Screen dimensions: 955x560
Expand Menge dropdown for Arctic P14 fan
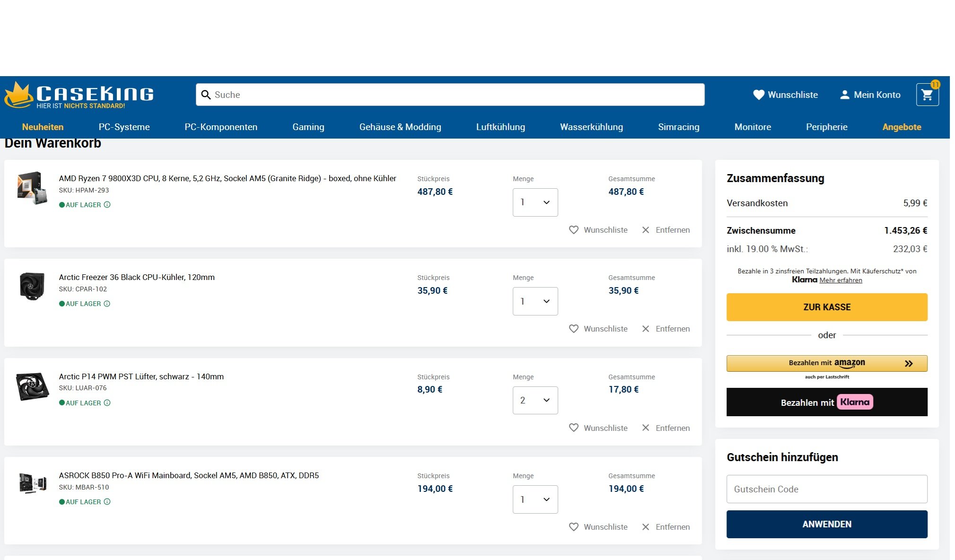pyautogui.click(x=535, y=401)
